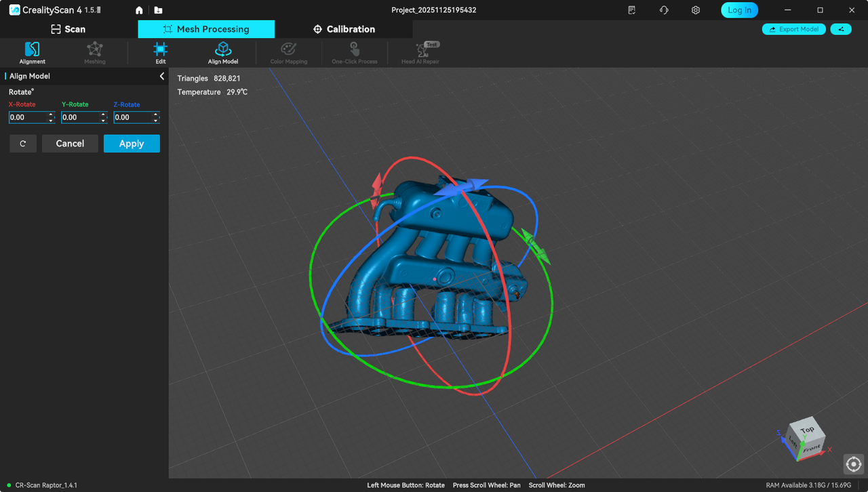
Task: Click the view centering icon near the navigation cube
Action: point(853,464)
